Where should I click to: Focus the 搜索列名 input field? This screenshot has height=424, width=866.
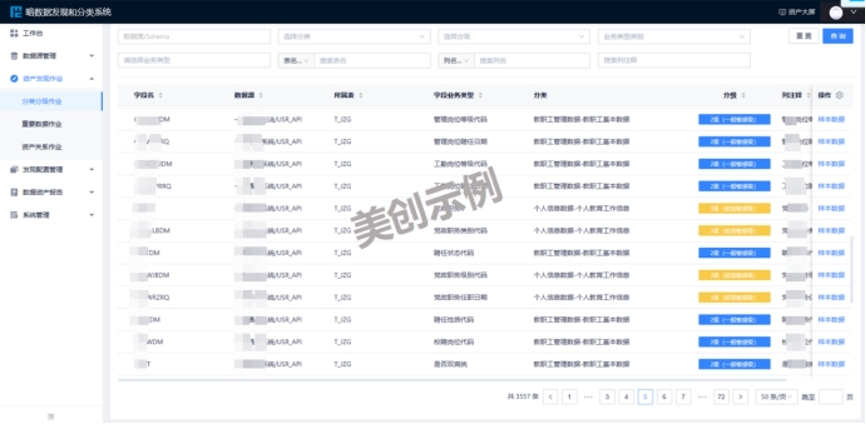pyautogui.click(x=532, y=60)
